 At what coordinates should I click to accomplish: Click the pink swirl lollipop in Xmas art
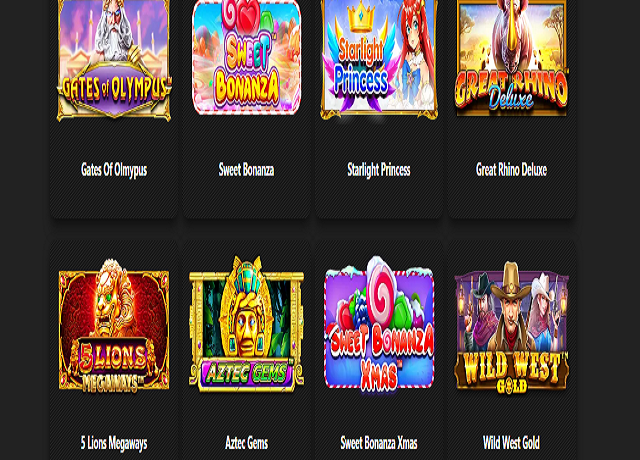tap(381, 288)
